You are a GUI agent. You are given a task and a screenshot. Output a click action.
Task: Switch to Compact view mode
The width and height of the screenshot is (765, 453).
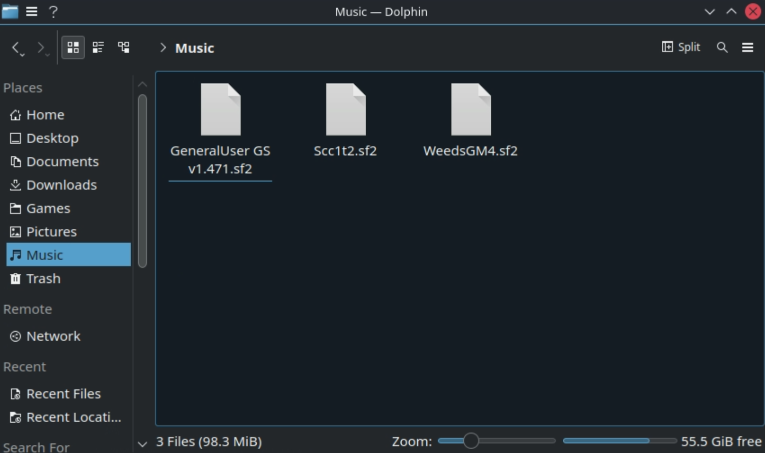tap(98, 47)
